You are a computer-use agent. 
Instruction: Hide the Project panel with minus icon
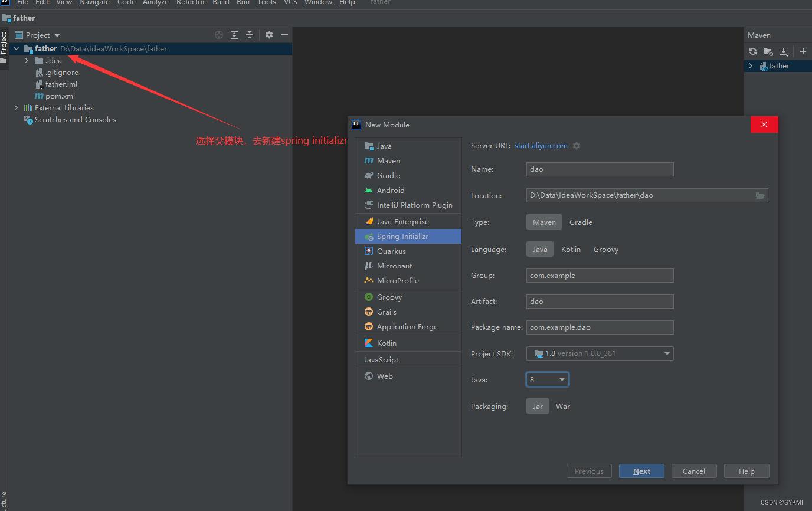point(284,35)
